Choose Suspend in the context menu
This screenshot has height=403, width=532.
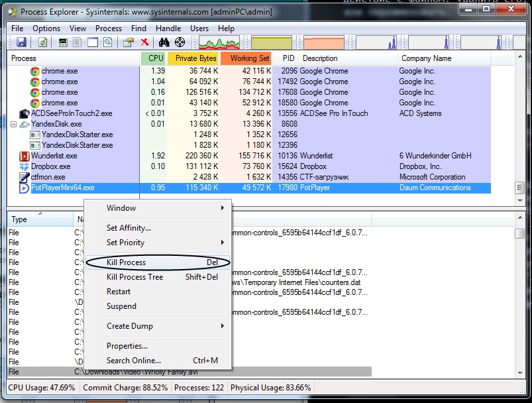pyautogui.click(x=122, y=306)
